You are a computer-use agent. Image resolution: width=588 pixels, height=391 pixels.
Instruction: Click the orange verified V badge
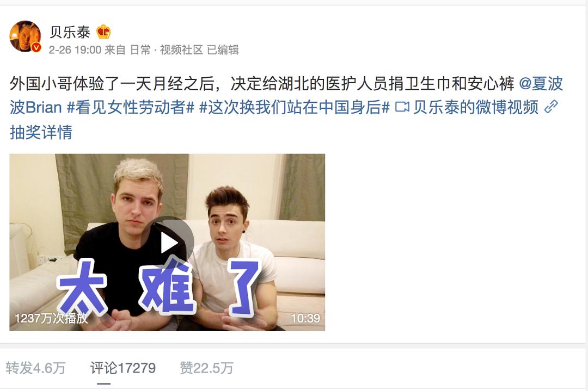36,47
